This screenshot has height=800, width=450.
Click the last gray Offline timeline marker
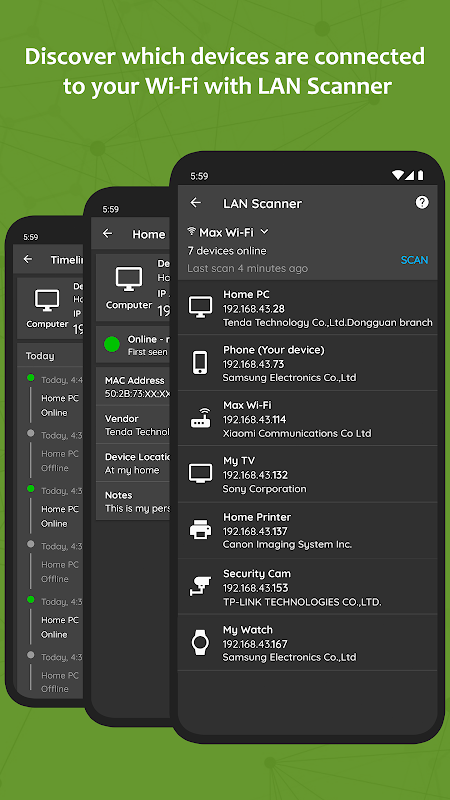31,655
